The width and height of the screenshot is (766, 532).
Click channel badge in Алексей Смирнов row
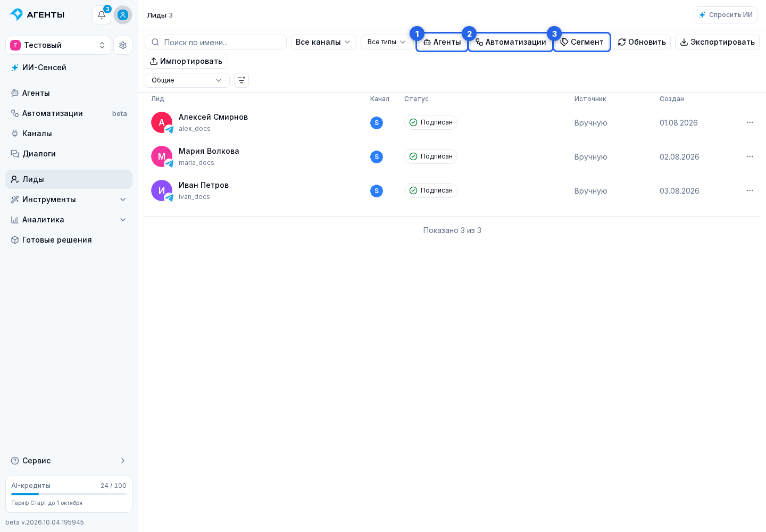pos(377,123)
